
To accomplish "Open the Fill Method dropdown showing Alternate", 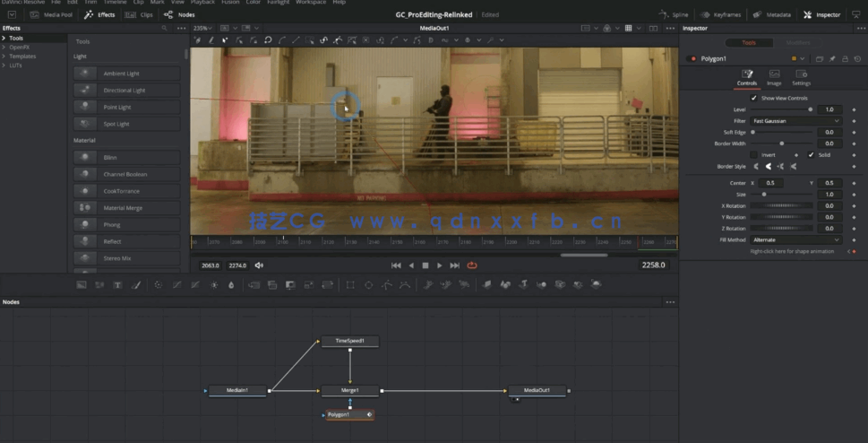I will pyautogui.click(x=795, y=240).
